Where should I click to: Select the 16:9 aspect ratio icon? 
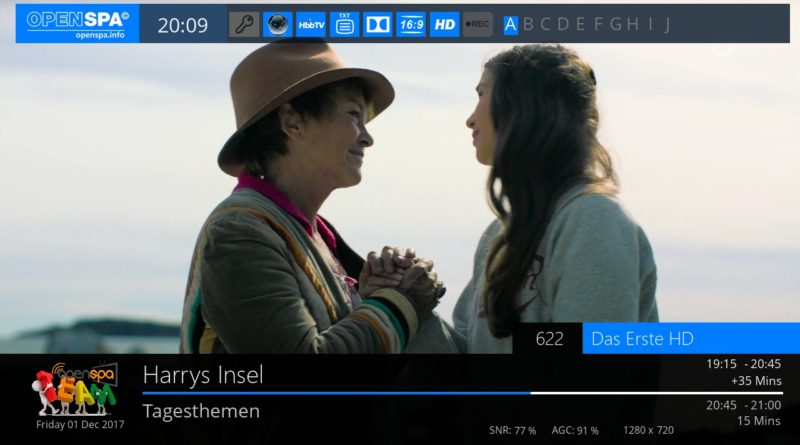point(411,24)
